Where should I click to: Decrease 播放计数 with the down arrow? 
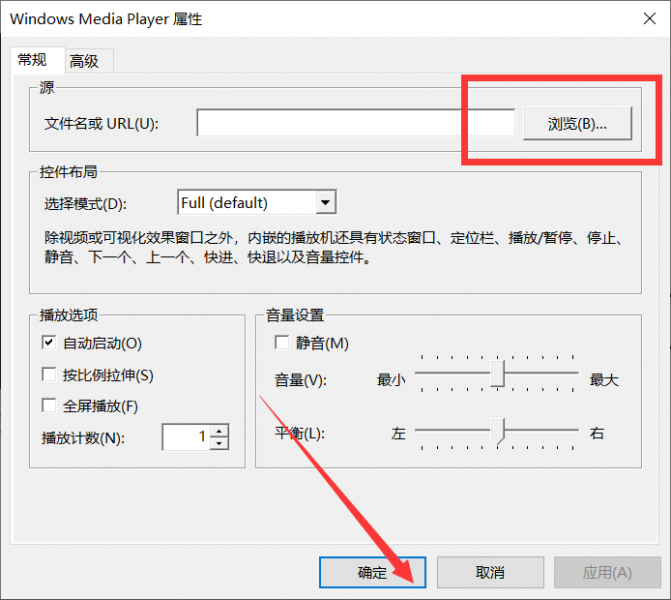(x=219, y=443)
